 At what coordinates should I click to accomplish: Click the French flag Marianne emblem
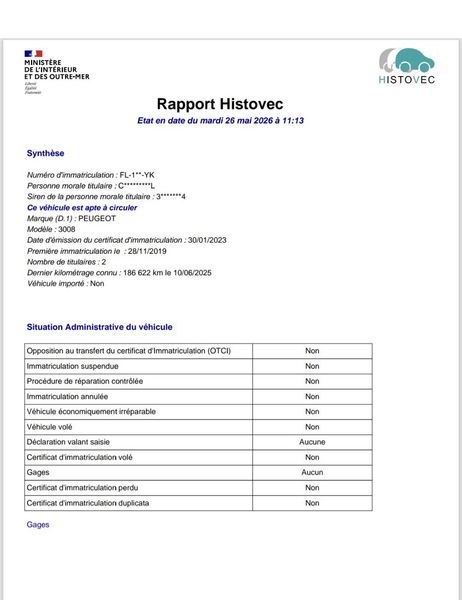point(33,54)
